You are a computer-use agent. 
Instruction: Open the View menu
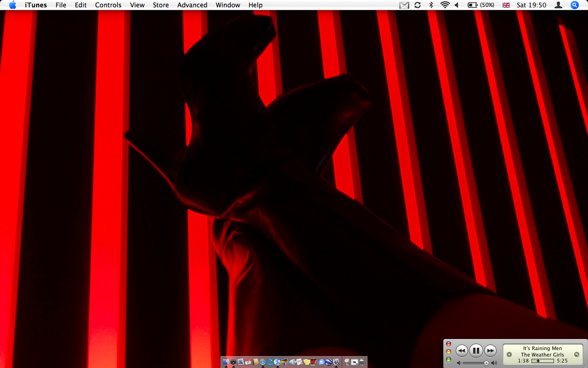coord(137,5)
